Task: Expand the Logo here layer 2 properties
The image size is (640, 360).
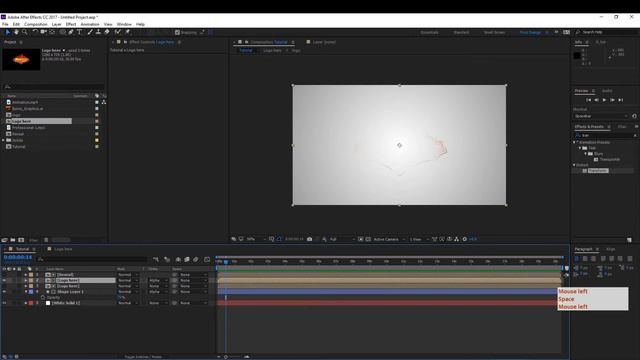Action: click(x=26, y=280)
